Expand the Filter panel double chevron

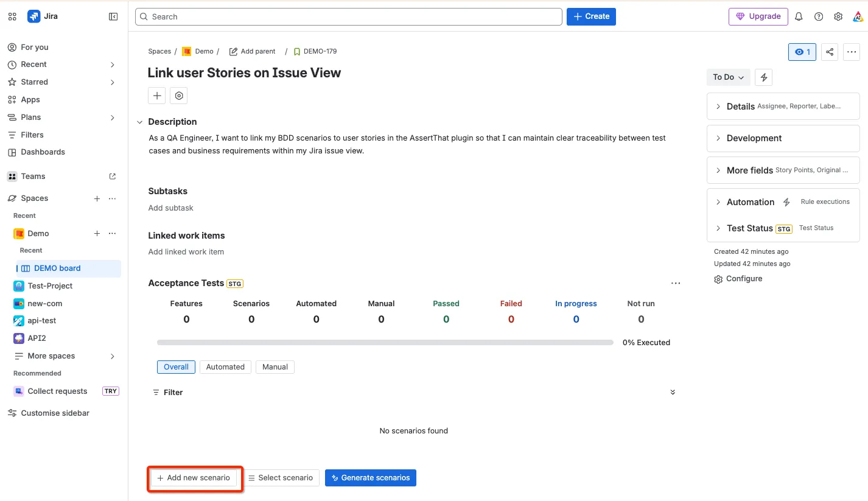click(x=673, y=393)
